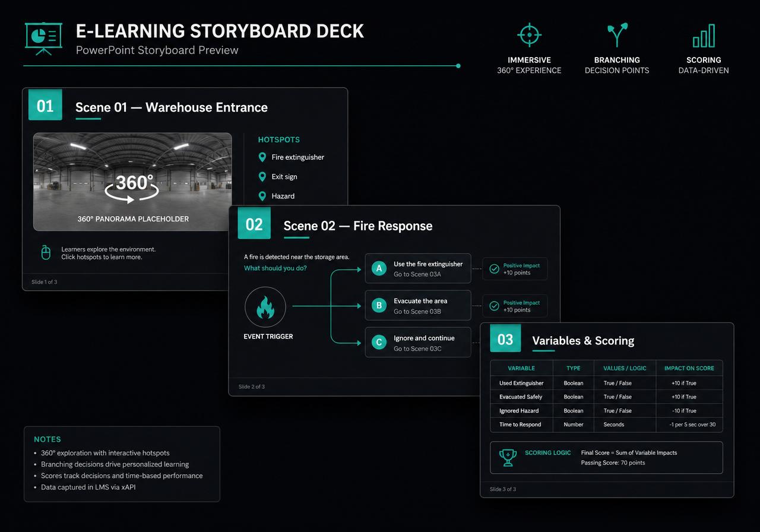The image size is (760, 532).
Task: Click the trophy Scoring Logic icon
Action: point(508,457)
